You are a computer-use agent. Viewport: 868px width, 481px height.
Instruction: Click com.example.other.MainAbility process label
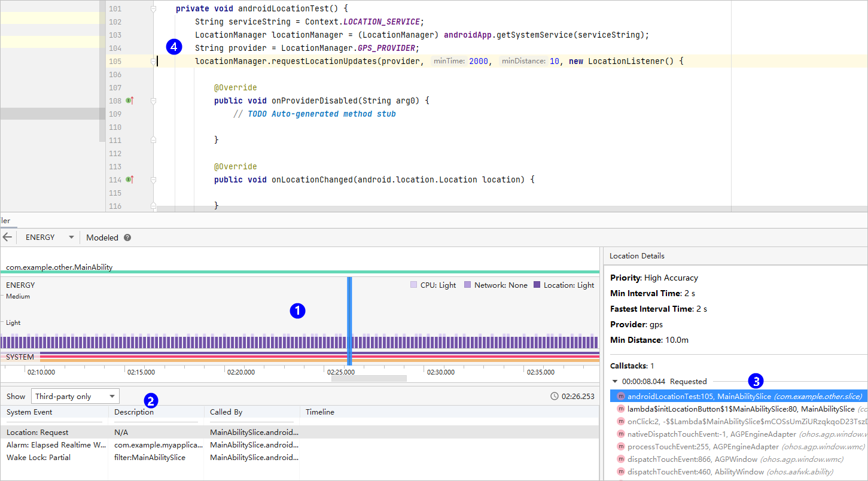59,267
